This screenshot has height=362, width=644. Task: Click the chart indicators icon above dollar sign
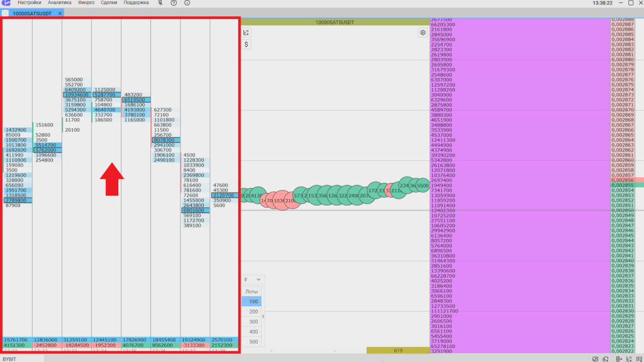pyautogui.click(x=247, y=33)
